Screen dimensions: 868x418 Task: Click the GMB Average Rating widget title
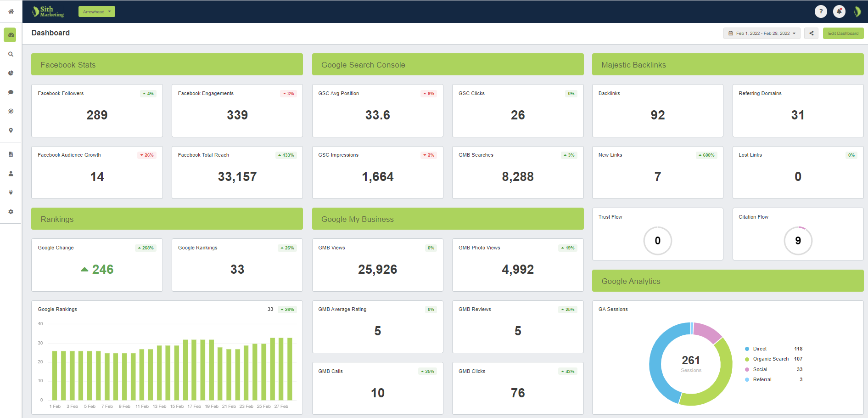342,309
